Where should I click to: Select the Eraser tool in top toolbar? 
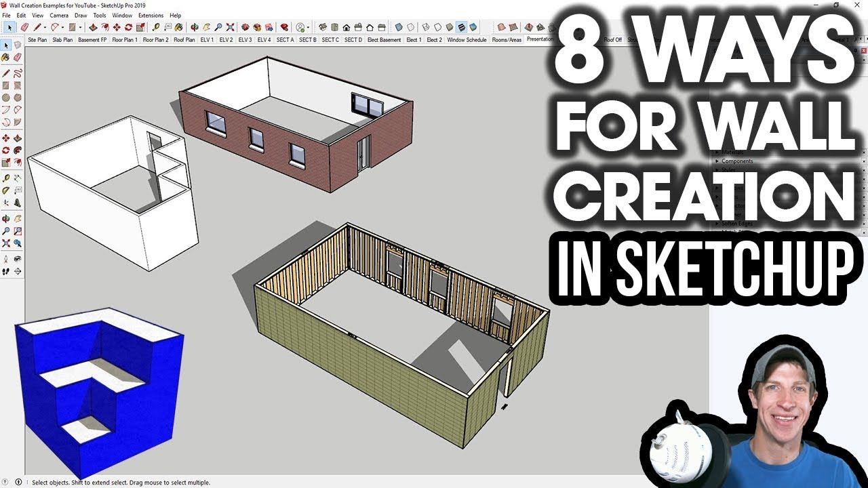coord(25,27)
